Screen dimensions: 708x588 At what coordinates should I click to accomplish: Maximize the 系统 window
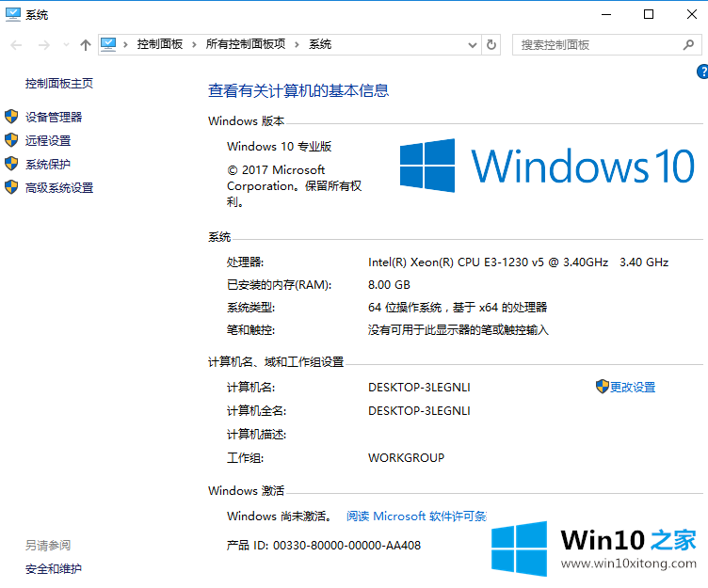coord(649,14)
